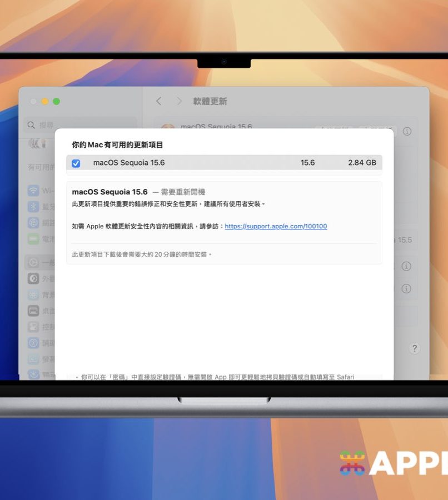The image size is (448, 500).
Task: Click the Accessibility (輔助) sidebar icon
Action: point(33,343)
